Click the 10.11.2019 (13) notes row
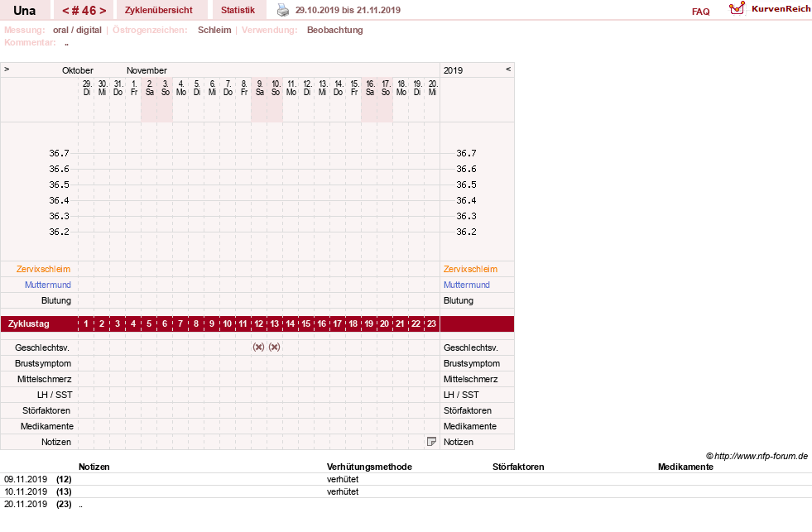812x532 pixels. (x=406, y=491)
